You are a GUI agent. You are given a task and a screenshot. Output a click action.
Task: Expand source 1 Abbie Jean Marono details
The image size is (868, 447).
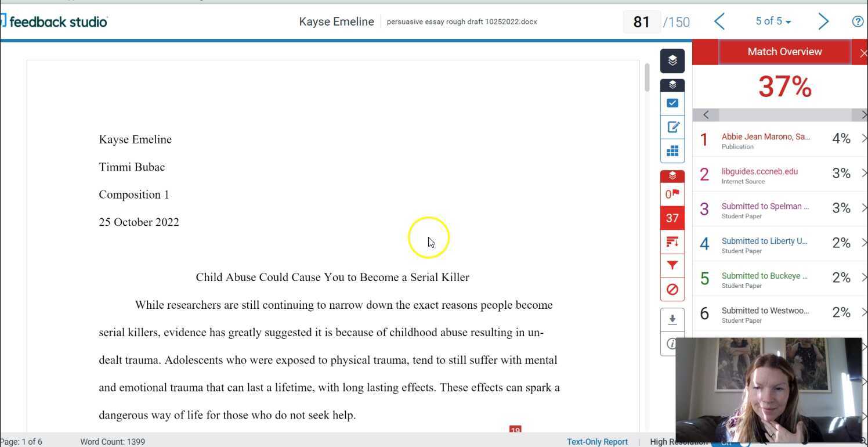[864, 138]
